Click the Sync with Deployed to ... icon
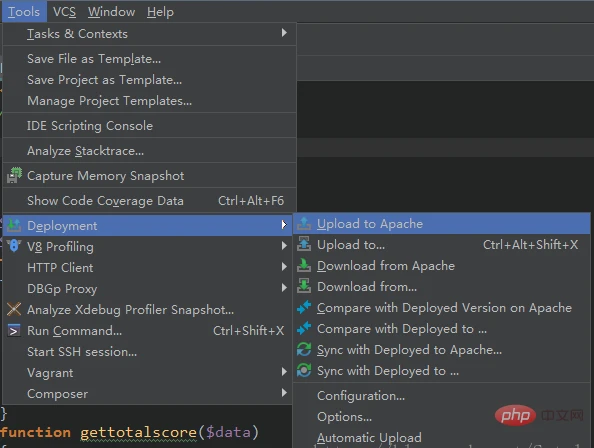This screenshot has width=594, height=448. (x=304, y=370)
